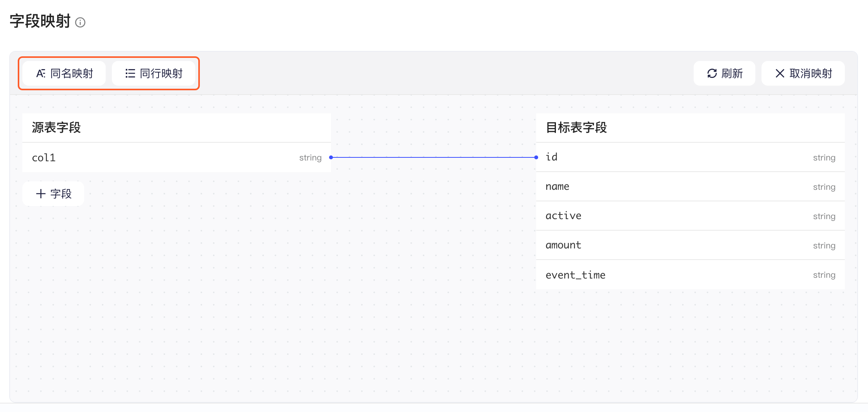Select the id target field
Image resolution: width=868 pixels, height=412 pixels.
pos(691,157)
